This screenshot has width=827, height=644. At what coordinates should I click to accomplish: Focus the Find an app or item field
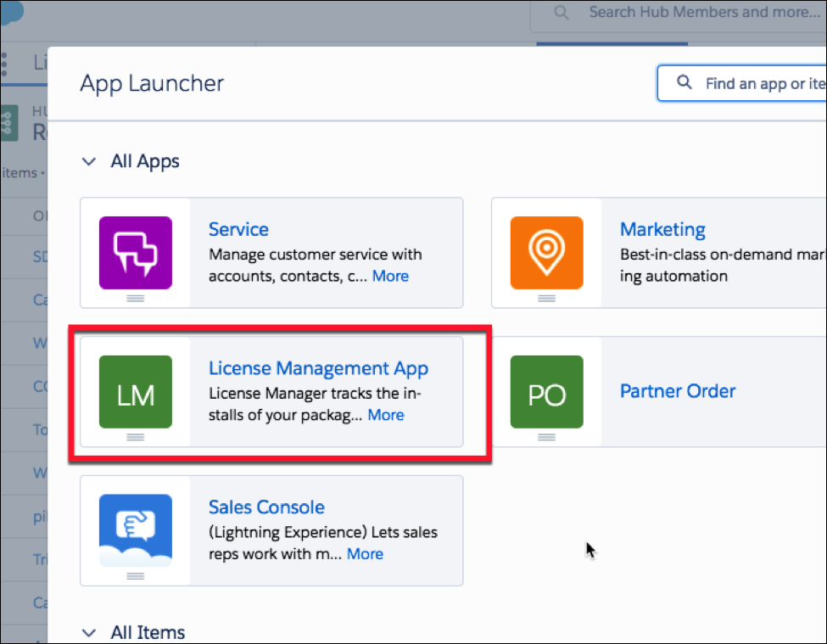pyautogui.click(x=742, y=83)
